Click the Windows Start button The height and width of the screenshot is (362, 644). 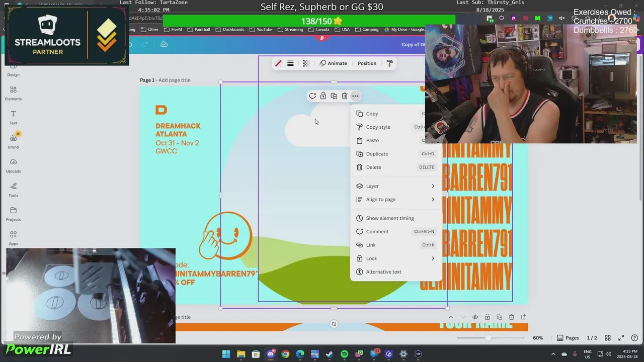pos(226,354)
